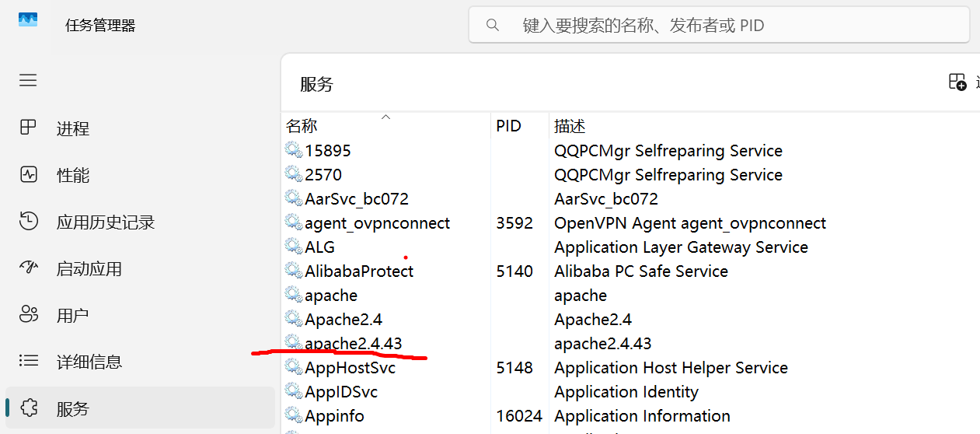Click the App history clock icon

click(29, 222)
